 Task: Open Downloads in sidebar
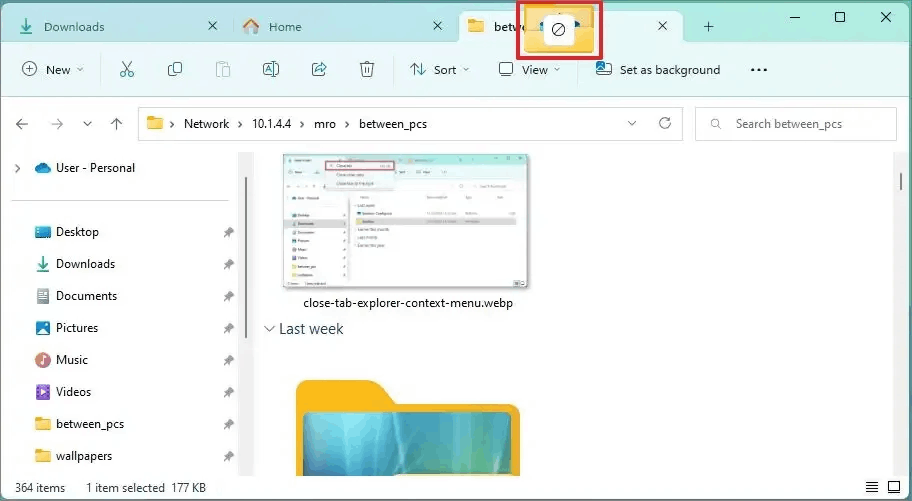(x=86, y=264)
